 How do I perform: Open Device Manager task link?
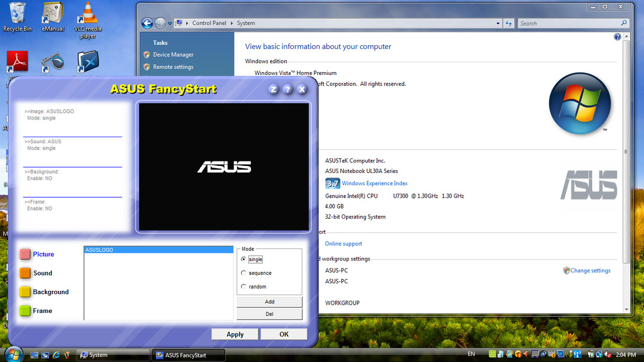(x=173, y=55)
